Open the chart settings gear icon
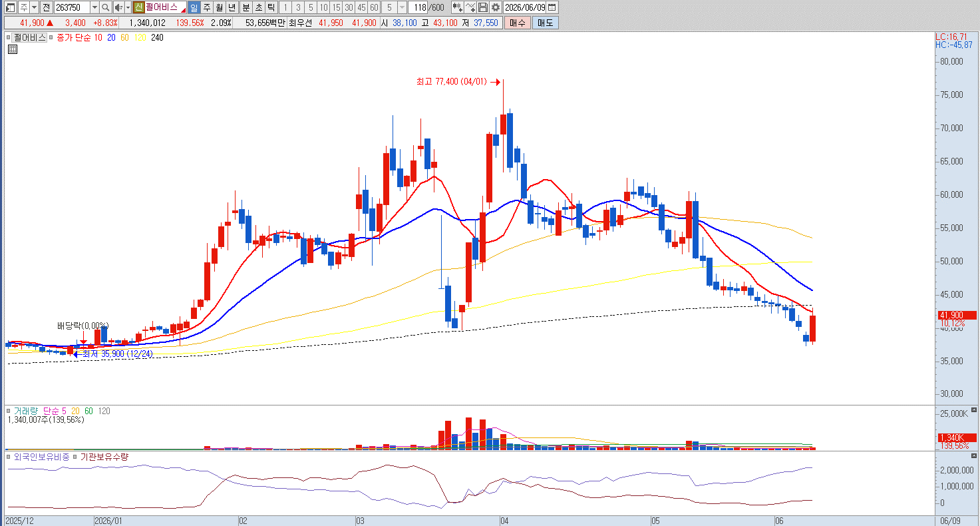 [x=496, y=7]
